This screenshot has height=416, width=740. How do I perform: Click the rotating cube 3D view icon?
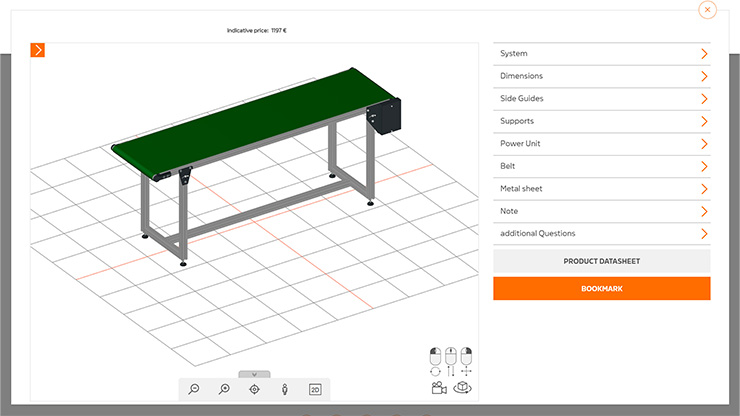click(x=462, y=388)
